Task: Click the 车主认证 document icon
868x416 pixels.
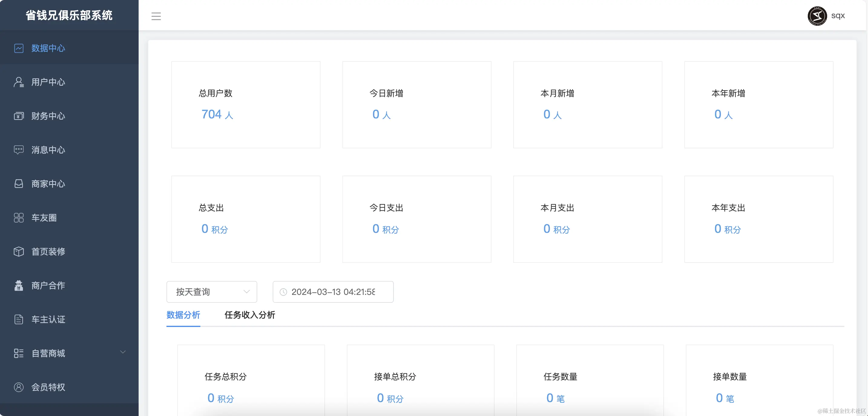Action: pyautogui.click(x=19, y=319)
